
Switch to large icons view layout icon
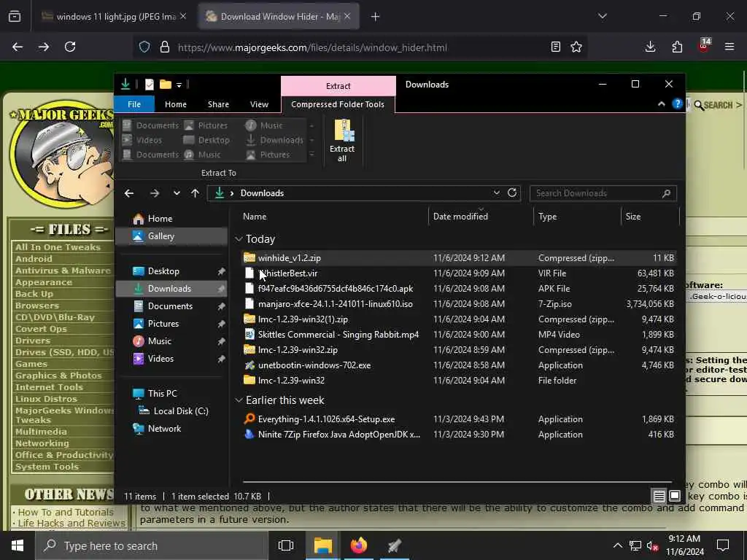tap(675, 496)
